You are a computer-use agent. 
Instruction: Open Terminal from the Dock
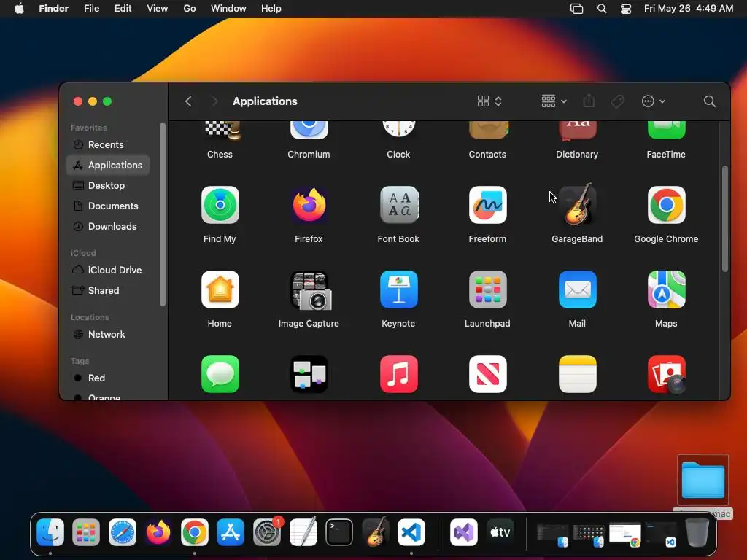[x=339, y=532]
